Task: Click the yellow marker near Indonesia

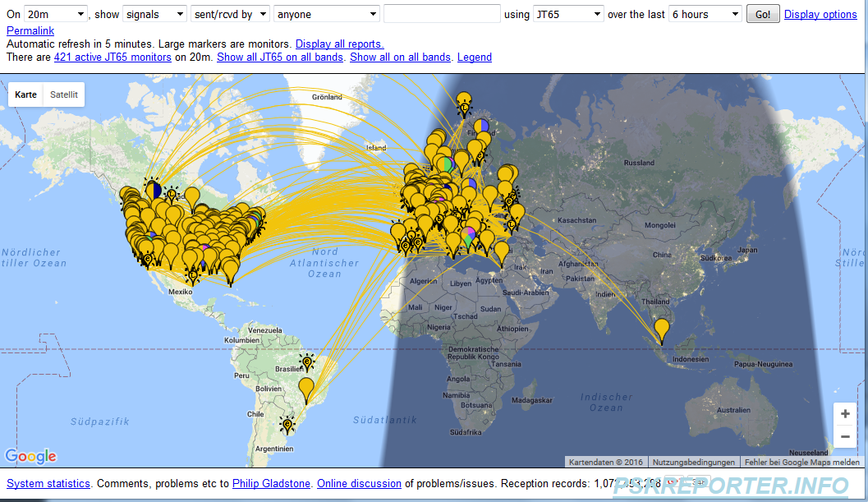Action: click(x=661, y=330)
